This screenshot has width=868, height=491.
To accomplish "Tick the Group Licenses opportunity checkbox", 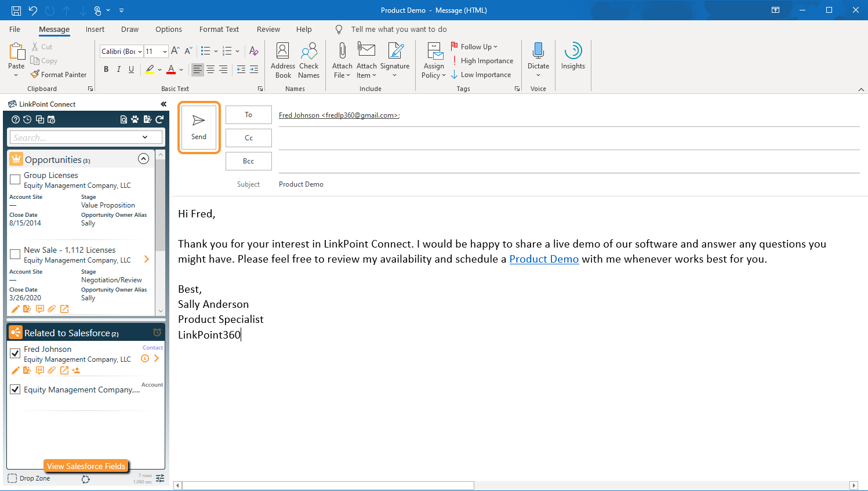I will [16, 180].
